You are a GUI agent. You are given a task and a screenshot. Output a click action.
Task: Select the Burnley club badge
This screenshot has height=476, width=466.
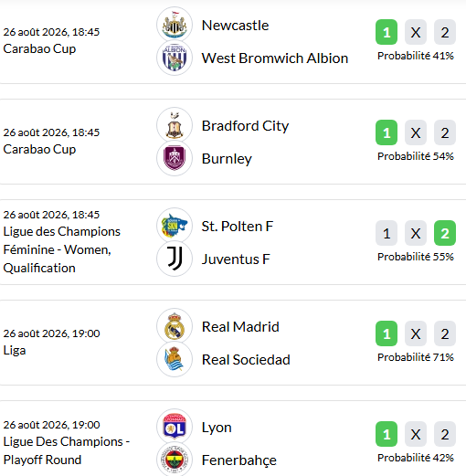click(x=175, y=158)
